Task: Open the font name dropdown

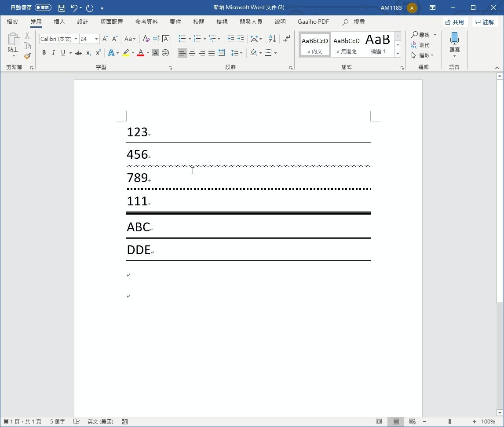Action: (76, 39)
